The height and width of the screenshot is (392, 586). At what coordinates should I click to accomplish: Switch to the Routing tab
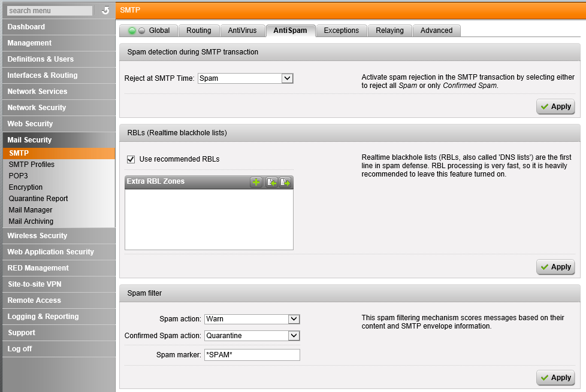coord(199,31)
